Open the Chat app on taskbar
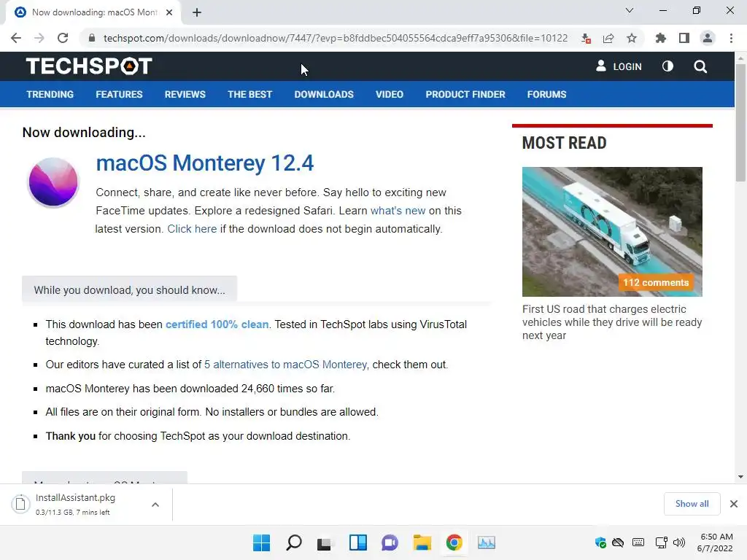 pyautogui.click(x=390, y=542)
